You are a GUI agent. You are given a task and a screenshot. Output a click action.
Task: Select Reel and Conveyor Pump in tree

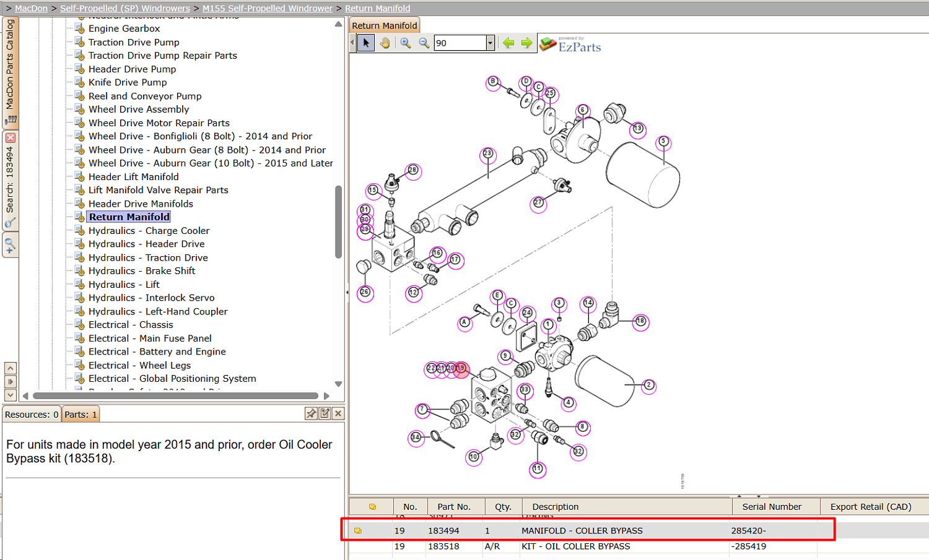click(x=145, y=96)
